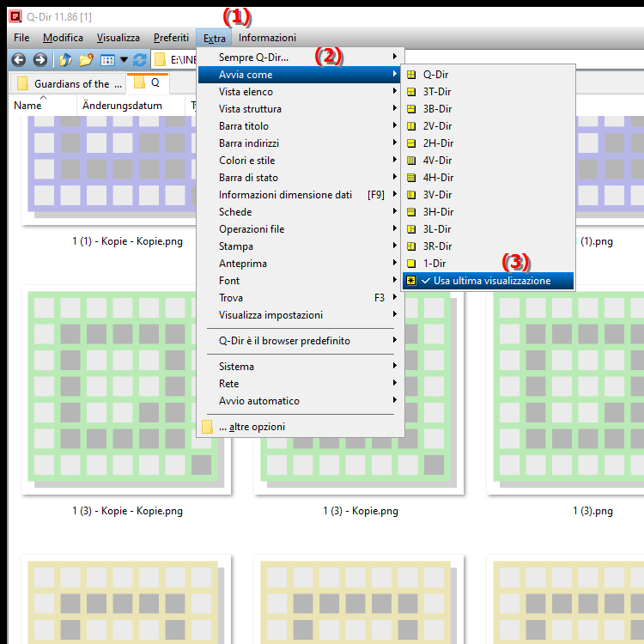Select the 4H-Dir layout icon
Image resolution: width=644 pixels, height=644 pixels.
(x=411, y=178)
